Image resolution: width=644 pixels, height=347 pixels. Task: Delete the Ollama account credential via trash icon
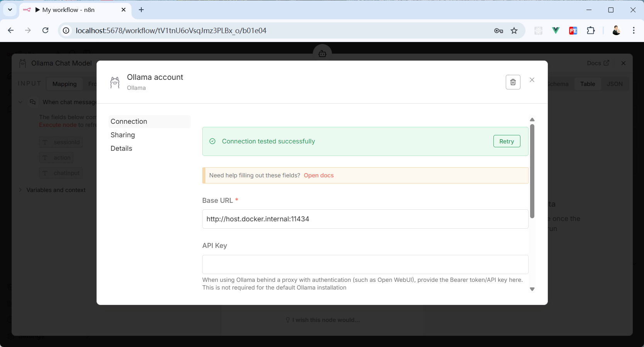[x=513, y=82]
